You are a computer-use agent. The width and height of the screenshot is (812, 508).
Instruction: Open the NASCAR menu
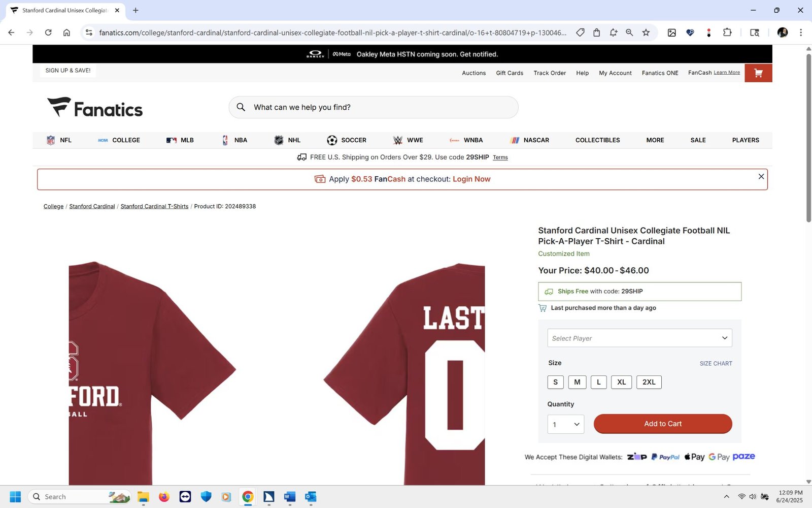[x=530, y=140]
